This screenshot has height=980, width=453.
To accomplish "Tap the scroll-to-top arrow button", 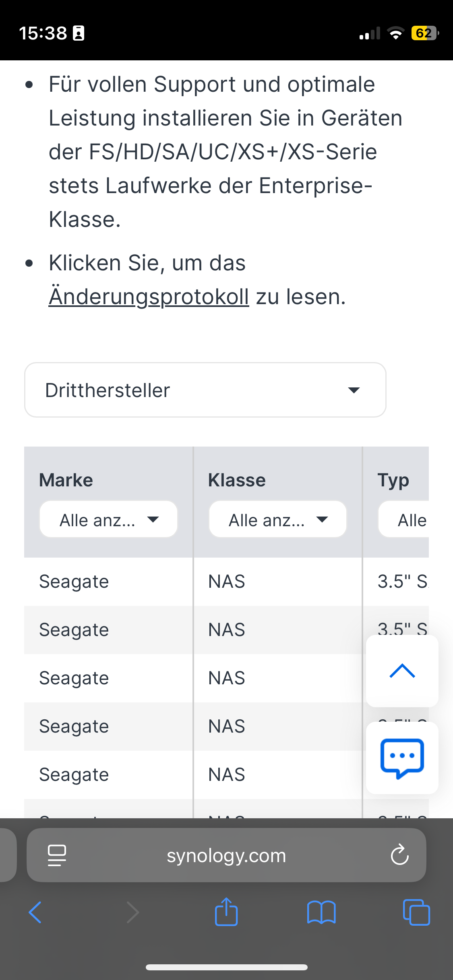I will (x=402, y=671).
